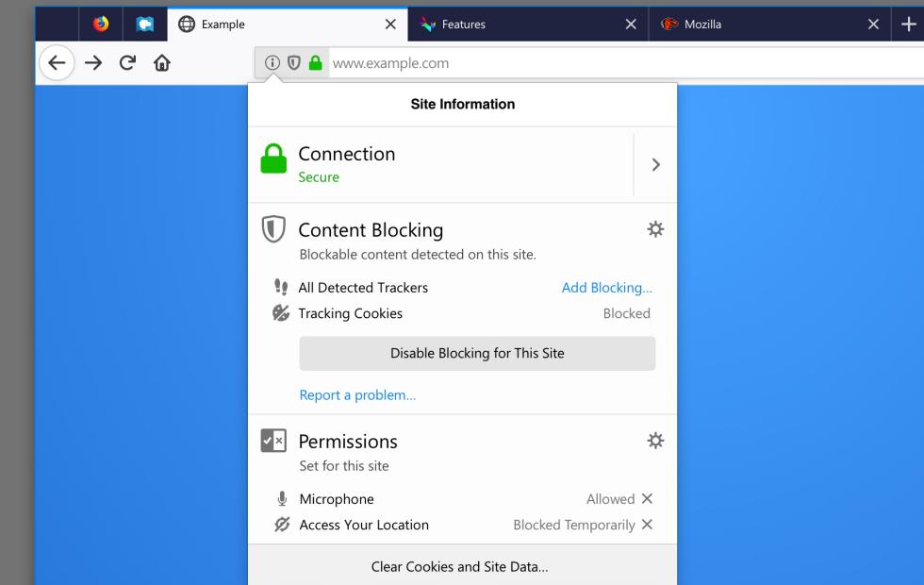Switch to the Mozilla tab
Screen dimensions: 924x585
pos(769,25)
